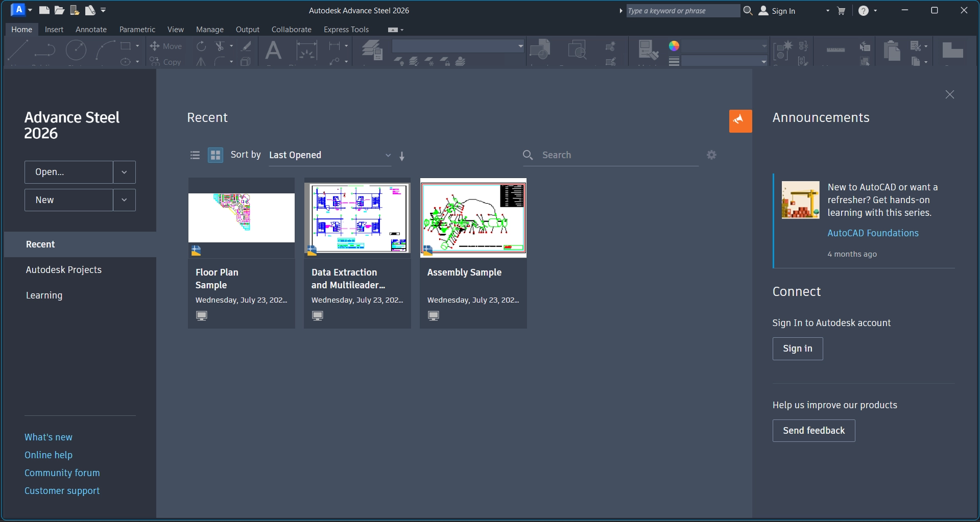Screen dimensions: 980x522
Task: Click the Move tool in the ribbon
Action: (166, 46)
